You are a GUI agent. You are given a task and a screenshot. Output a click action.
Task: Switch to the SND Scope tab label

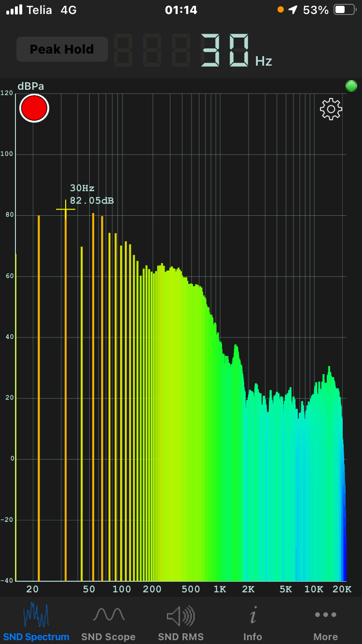109,637
